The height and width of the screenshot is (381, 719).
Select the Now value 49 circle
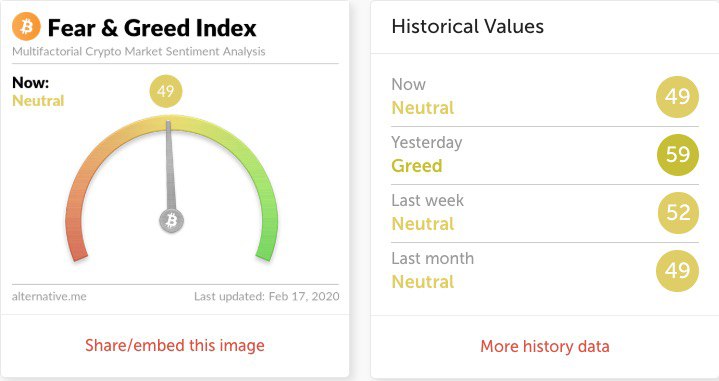(x=677, y=97)
